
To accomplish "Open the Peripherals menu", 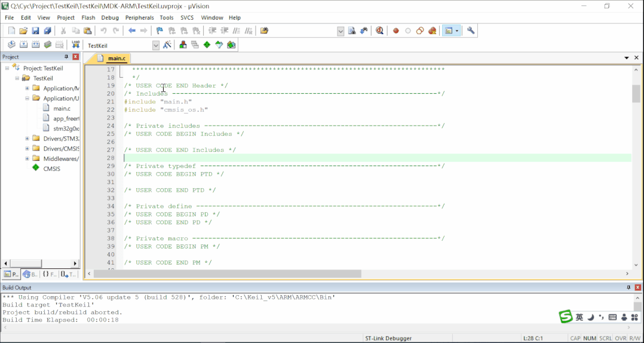I will click(x=140, y=18).
